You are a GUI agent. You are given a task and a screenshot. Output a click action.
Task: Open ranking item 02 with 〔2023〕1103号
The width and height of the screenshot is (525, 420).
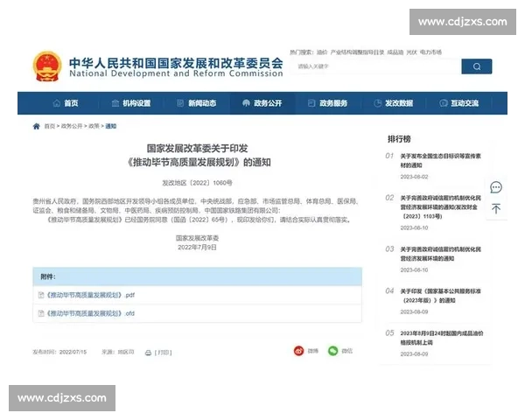point(441,207)
